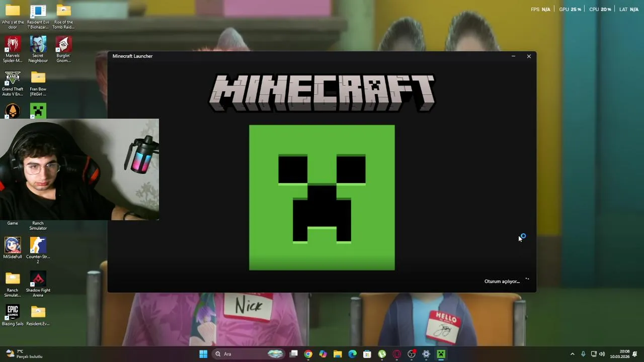
Task: Open the Rise of the Tomb Raider folder
Action: tap(63, 17)
